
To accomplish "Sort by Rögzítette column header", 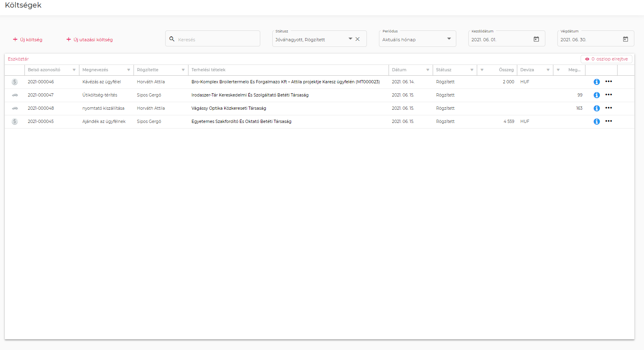I will click(148, 70).
